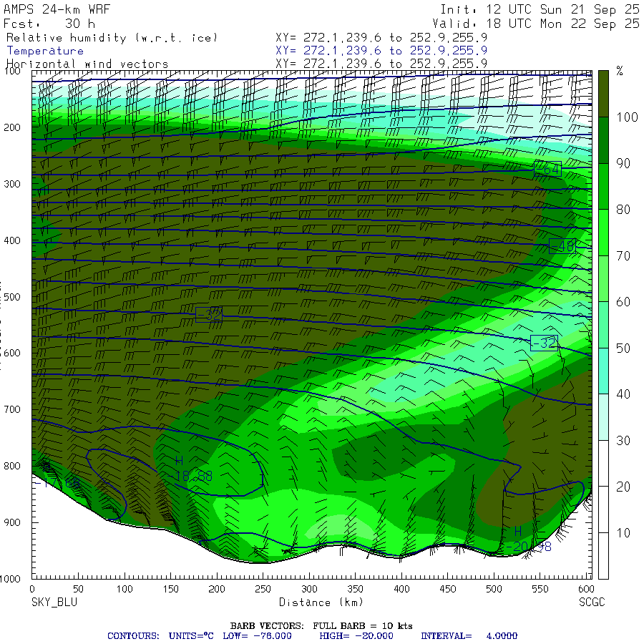Click the 'LOW= -76.000' contour text
This screenshot has height=644, width=644.
coord(257,636)
